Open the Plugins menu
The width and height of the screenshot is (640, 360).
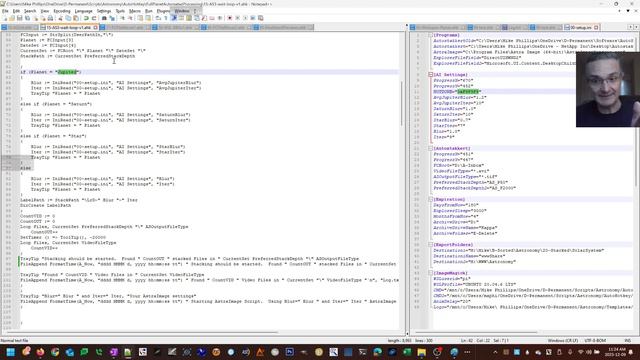click(x=164, y=11)
